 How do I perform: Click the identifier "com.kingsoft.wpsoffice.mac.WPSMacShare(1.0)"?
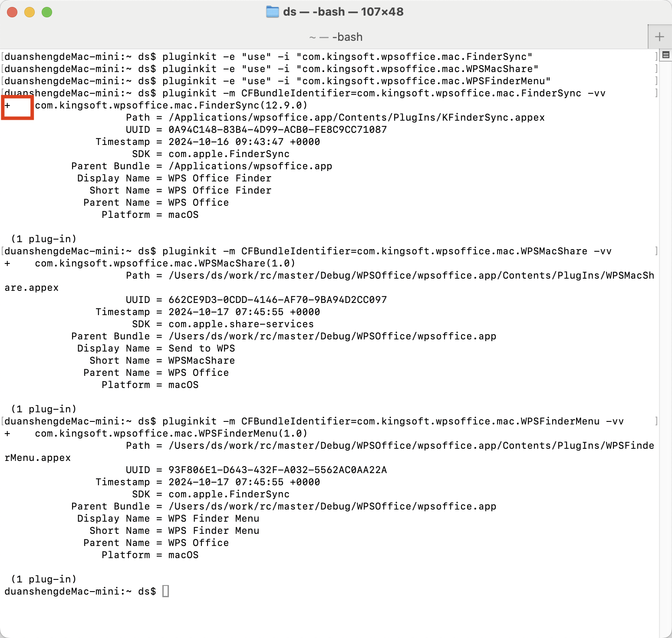165,263
